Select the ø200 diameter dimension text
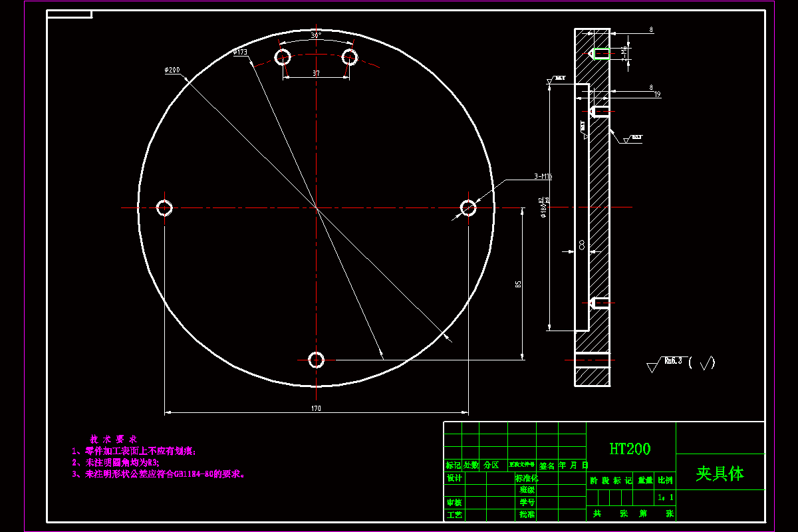The height and width of the screenshot is (532, 798). [x=172, y=70]
